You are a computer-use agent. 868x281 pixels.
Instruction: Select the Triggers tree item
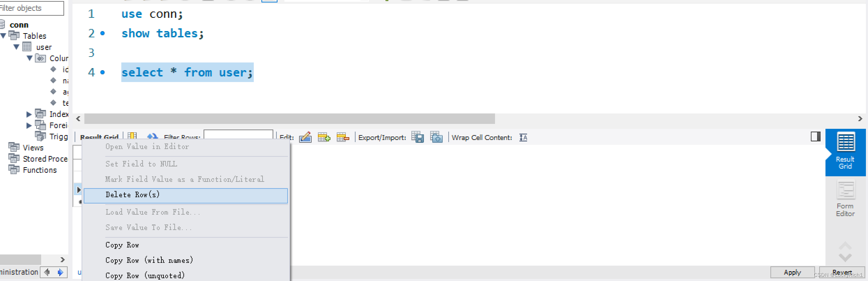coord(59,136)
